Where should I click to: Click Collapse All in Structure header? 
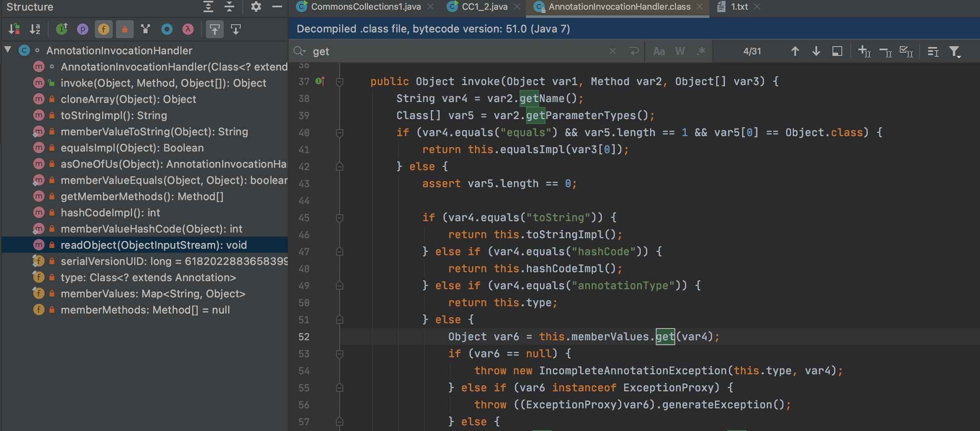point(229,6)
